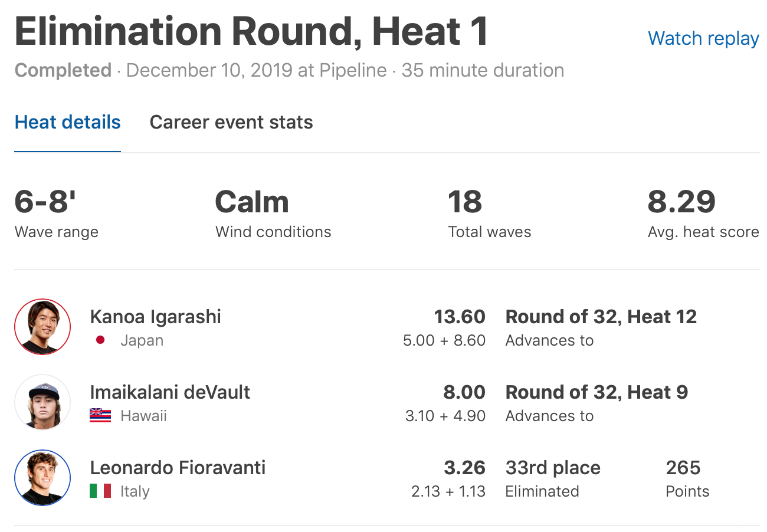Open Leonardo Fioravanti's profile picture
767x532 pixels.
pyautogui.click(x=42, y=478)
